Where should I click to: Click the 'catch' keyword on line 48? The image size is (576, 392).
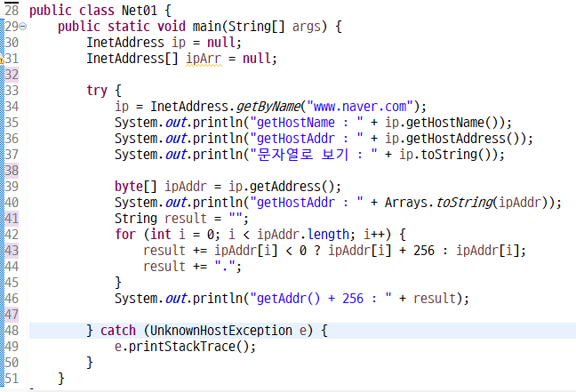tap(118, 331)
